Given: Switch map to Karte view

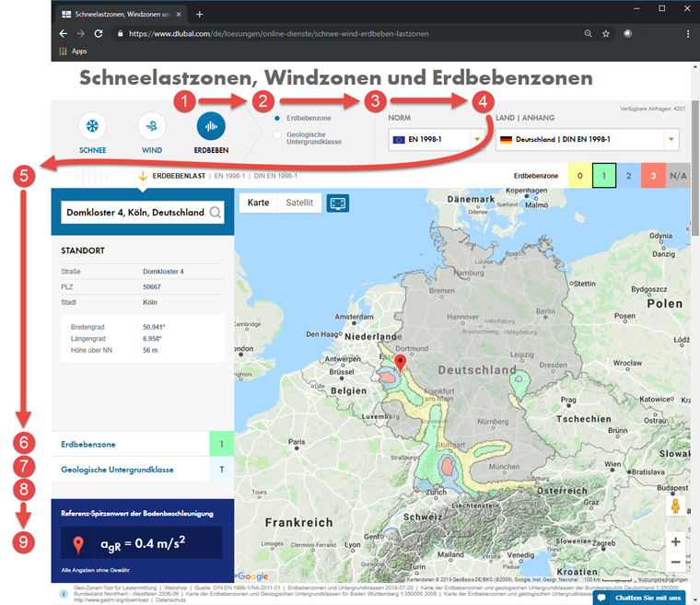Looking at the screenshot, I should pyautogui.click(x=259, y=203).
